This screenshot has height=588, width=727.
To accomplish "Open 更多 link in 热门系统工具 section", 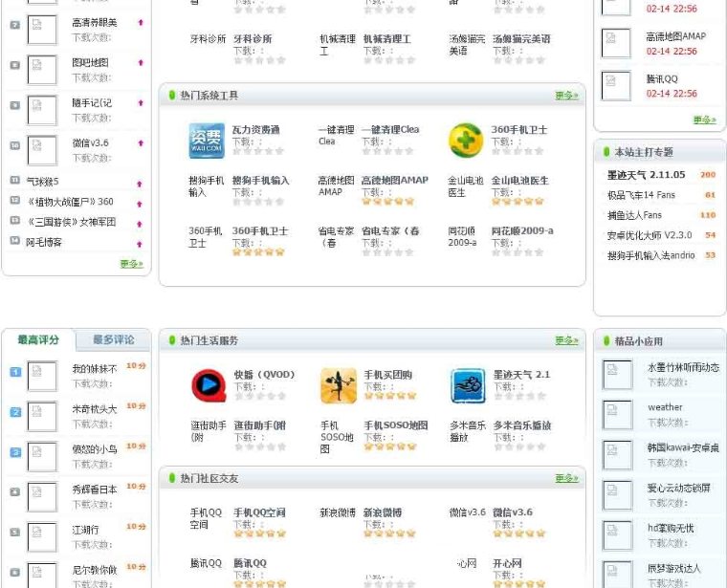I will [566, 96].
